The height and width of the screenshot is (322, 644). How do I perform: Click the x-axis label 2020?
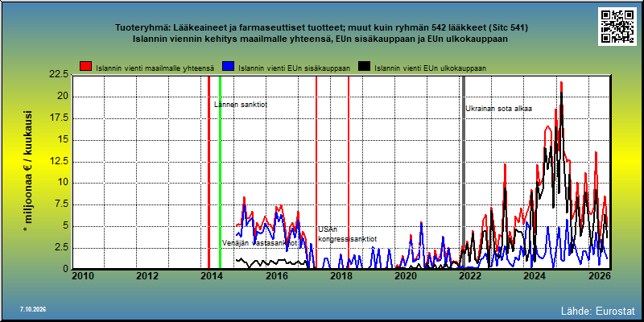click(x=406, y=276)
